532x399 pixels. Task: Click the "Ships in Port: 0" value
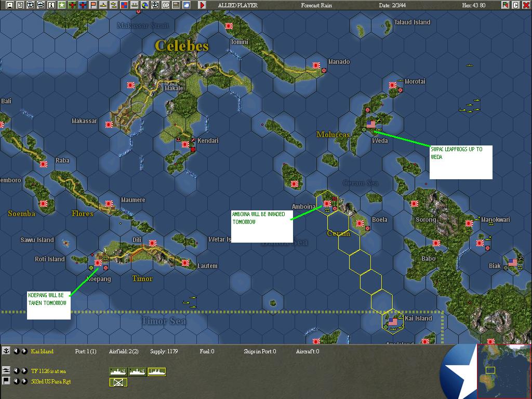[260, 351]
